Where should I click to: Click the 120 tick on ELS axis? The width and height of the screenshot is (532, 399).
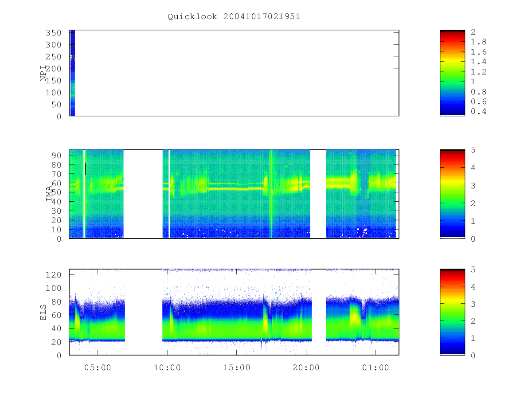click(x=54, y=275)
